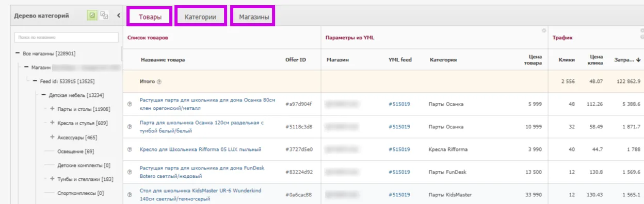Viewport: 644px width, 204px height.
Task: Collapse the Все магазины tree node
Action: click(x=18, y=54)
